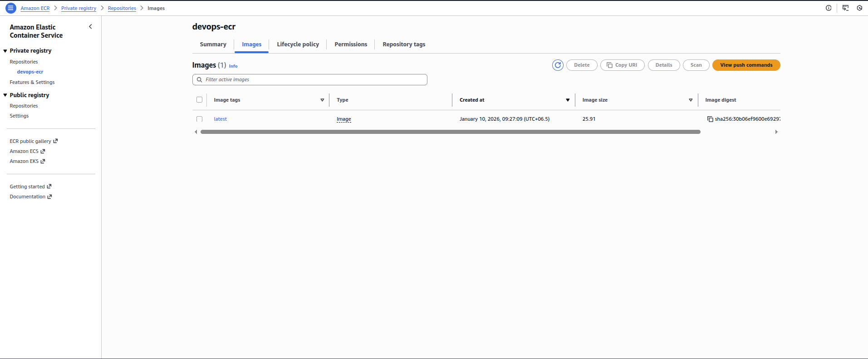Screen dimensions: 868x359
Task: Click the Type column header
Action: click(x=342, y=100)
